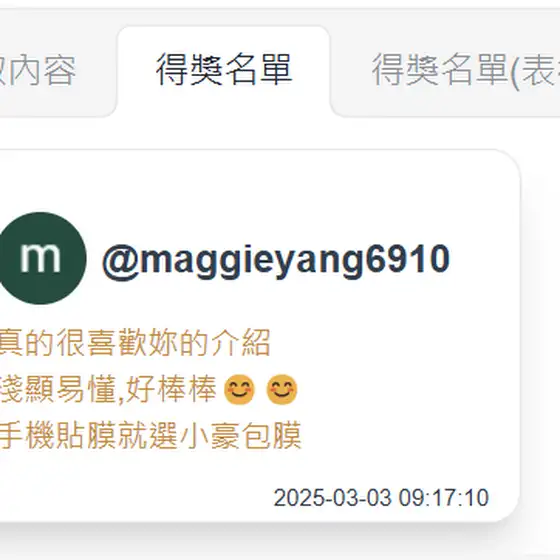Image resolution: width=560 pixels, height=560 pixels.
Task: Switch to the 得獎名單 tab
Action: [x=224, y=70]
